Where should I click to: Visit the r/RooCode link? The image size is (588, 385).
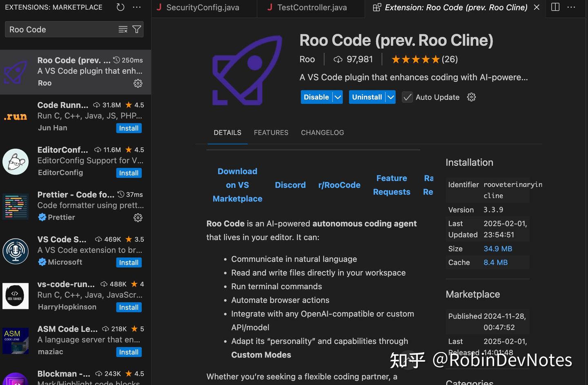(x=339, y=185)
